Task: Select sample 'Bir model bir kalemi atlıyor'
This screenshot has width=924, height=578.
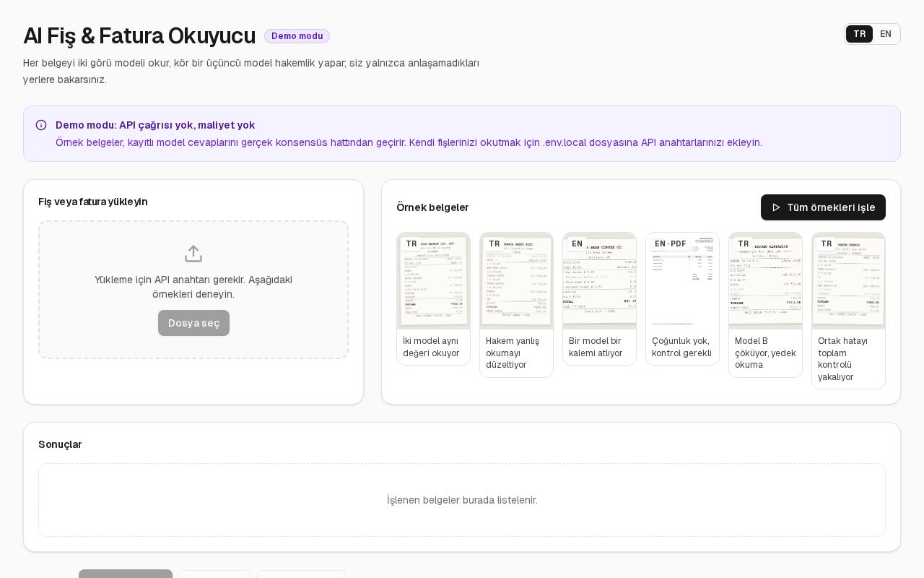Action: [x=599, y=298]
